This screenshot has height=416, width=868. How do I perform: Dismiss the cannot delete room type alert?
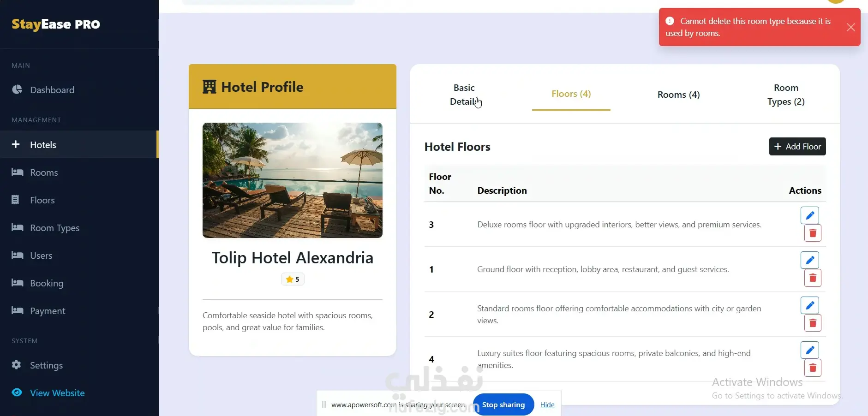[x=850, y=27]
